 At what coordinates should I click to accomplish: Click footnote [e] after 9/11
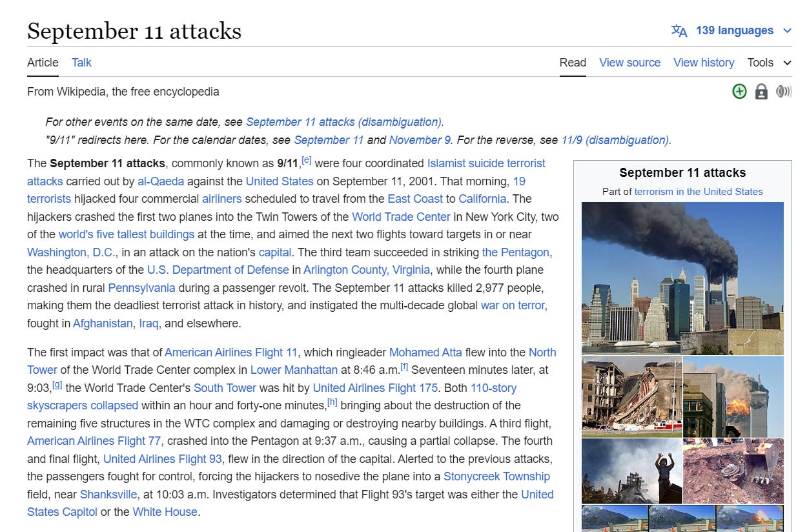[x=306, y=160]
